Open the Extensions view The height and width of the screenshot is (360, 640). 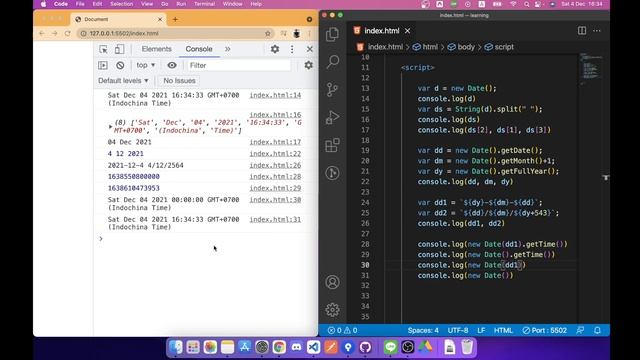click(332, 145)
